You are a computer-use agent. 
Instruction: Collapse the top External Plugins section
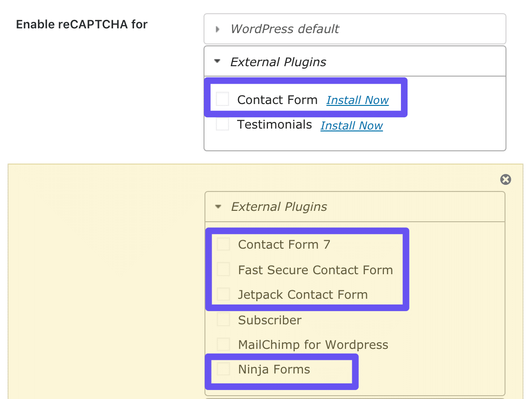(x=218, y=61)
